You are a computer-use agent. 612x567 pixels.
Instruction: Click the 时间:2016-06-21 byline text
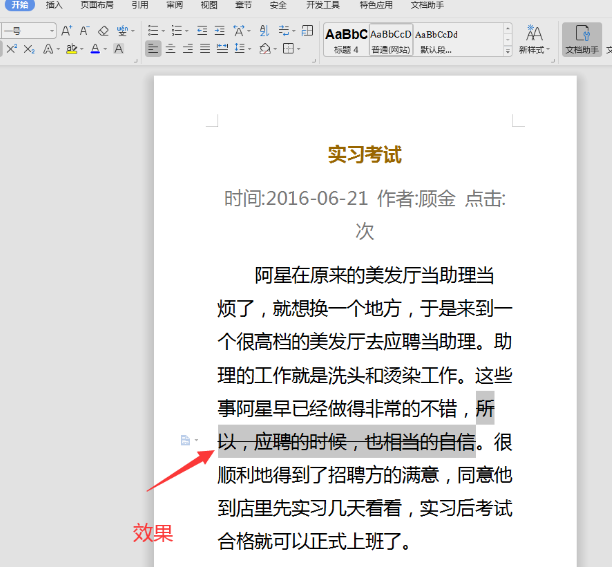296,199
